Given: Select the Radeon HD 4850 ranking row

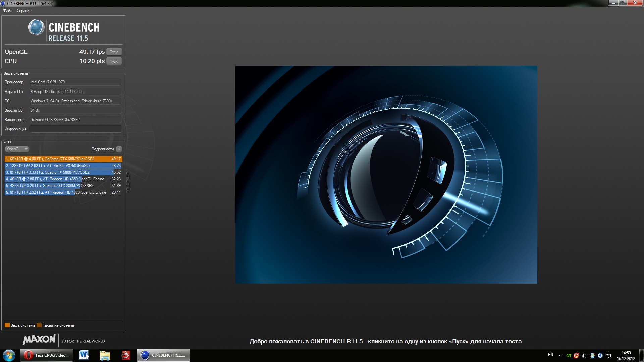Looking at the screenshot, I should pos(63,179).
